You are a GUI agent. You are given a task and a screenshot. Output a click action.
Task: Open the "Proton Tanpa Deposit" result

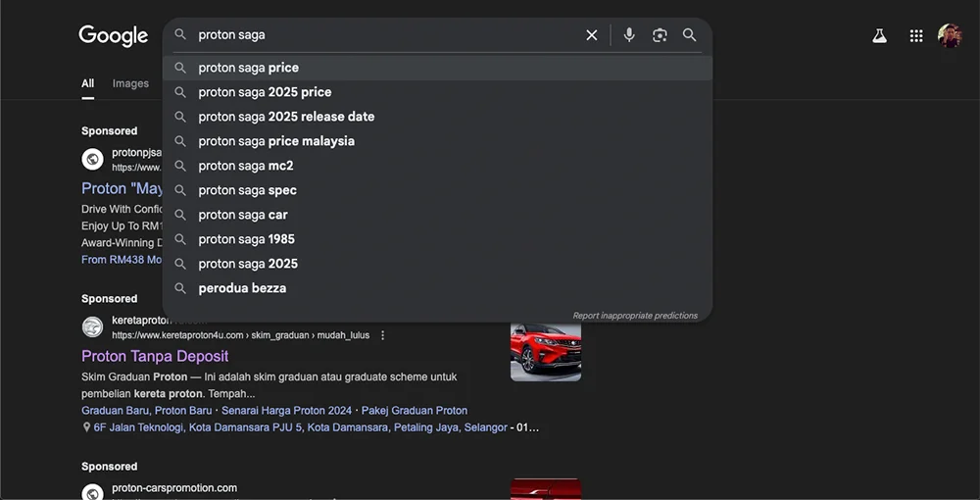click(155, 356)
